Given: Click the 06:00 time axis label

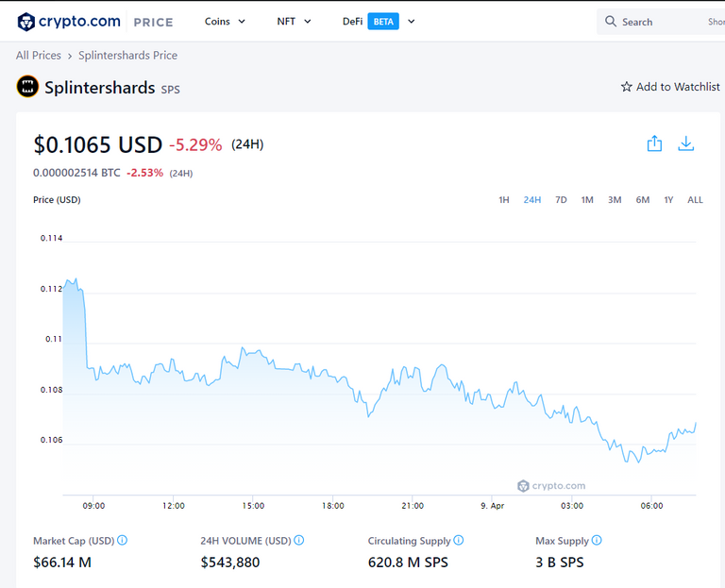Looking at the screenshot, I should [651, 506].
